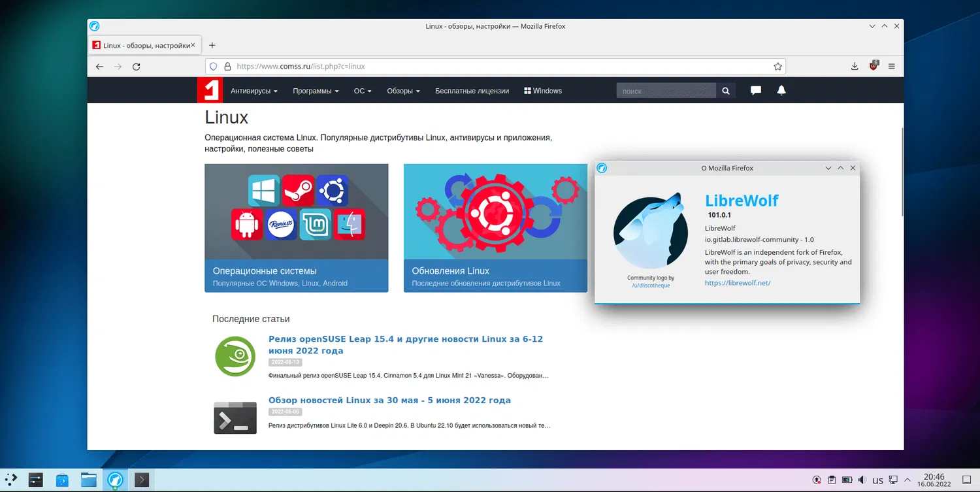The height and width of the screenshot is (492, 980).
Task: Open the uBlock Origin extension
Action: tap(874, 66)
